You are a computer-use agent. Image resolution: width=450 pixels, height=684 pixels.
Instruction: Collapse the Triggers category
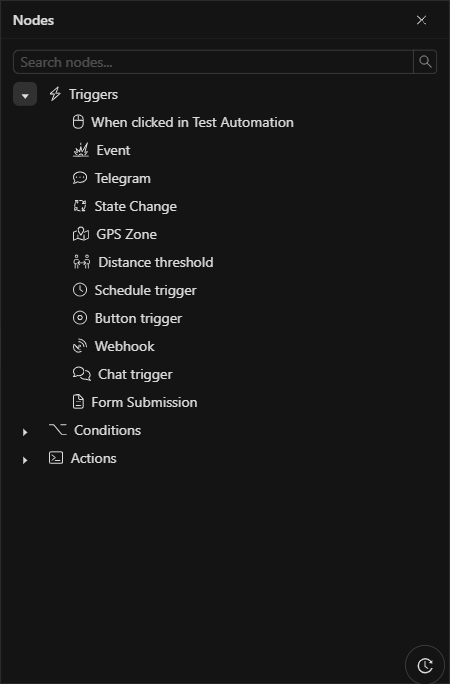pos(25,94)
